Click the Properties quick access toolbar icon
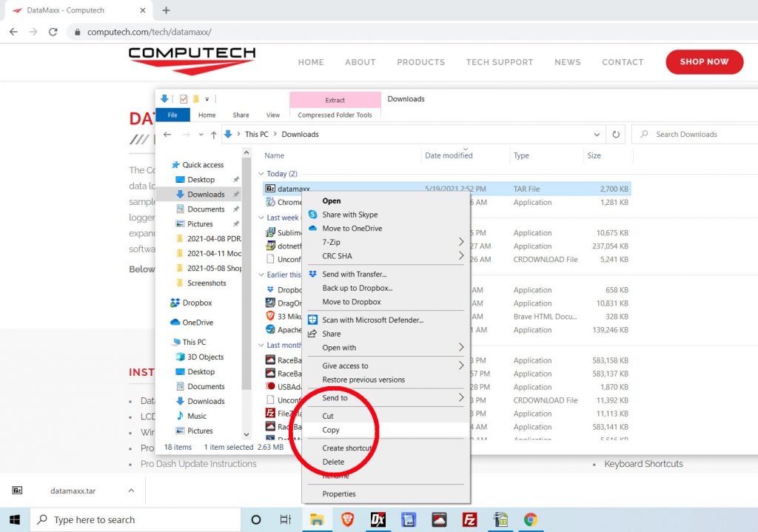This screenshot has width=758, height=532. tap(184, 99)
